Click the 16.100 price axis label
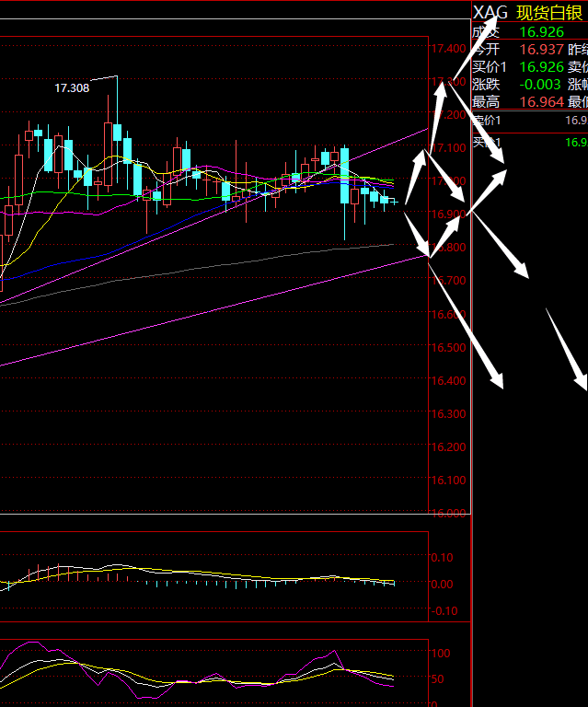This screenshot has height=707, width=588. 448,480
